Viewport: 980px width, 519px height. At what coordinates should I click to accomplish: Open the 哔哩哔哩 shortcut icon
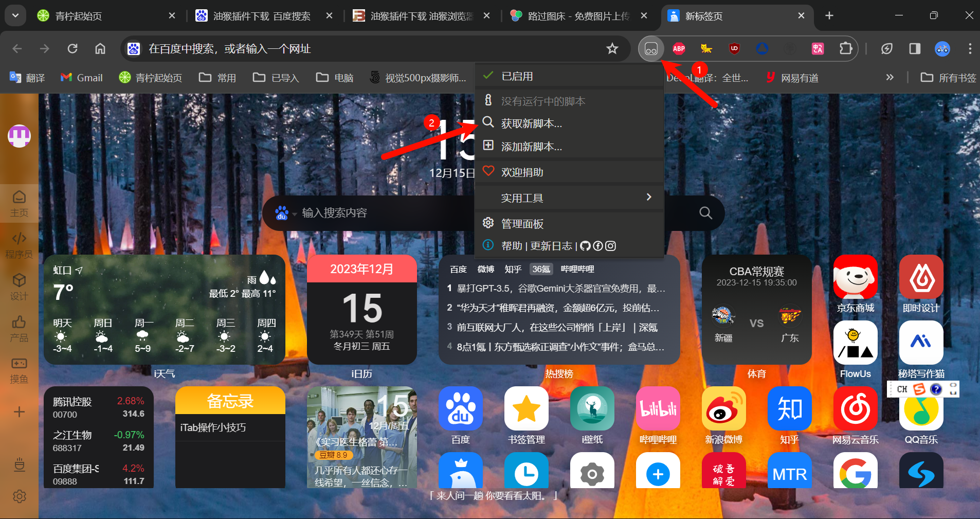[658, 409]
